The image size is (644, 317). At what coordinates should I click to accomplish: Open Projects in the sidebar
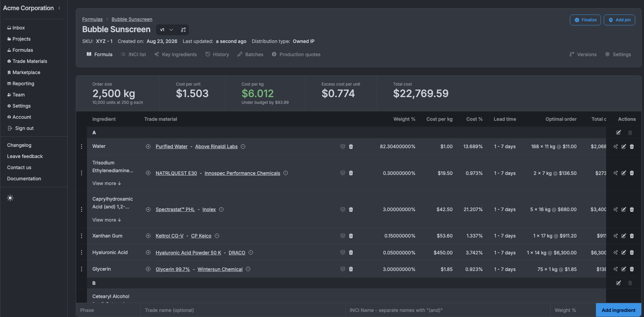pyautogui.click(x=19, y=39)
